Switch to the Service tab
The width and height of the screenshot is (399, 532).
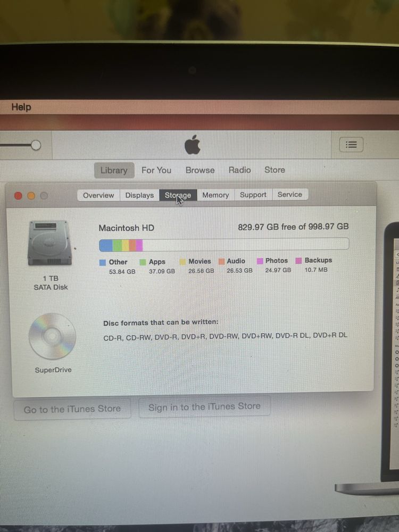coord(290,194)
